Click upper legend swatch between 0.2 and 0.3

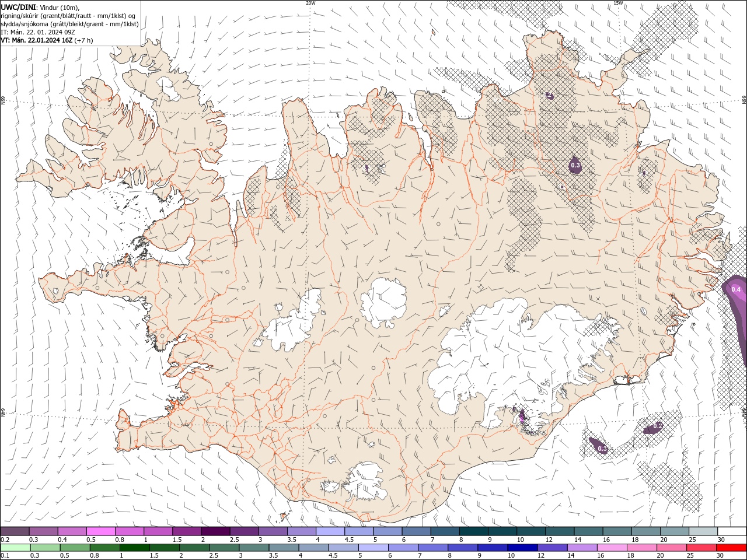tap(15, 531)
